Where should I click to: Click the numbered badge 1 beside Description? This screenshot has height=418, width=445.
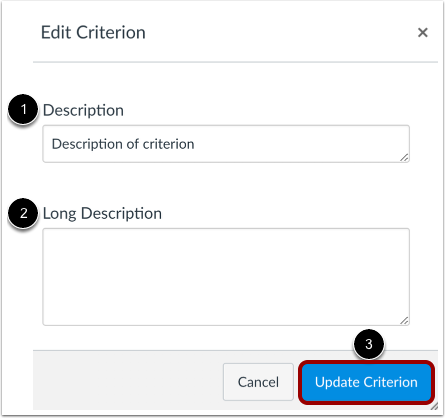point(23,109)
